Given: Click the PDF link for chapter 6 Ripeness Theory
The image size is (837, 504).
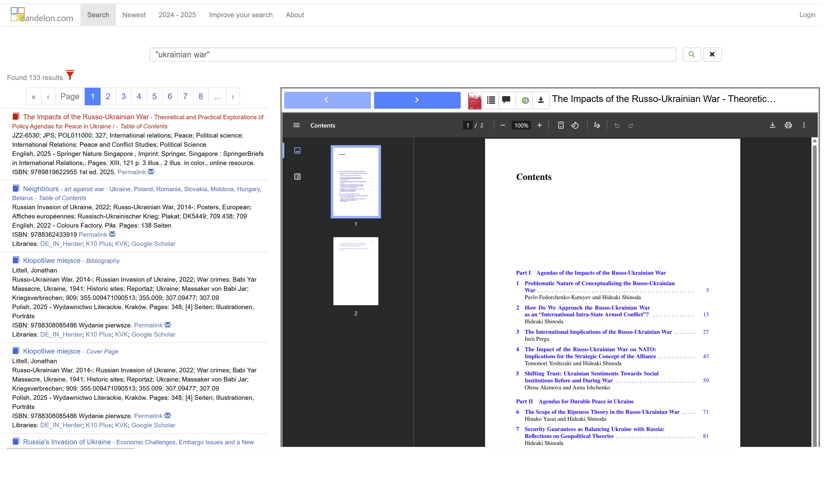Looking at the screenshot, I should pos(602,412).
